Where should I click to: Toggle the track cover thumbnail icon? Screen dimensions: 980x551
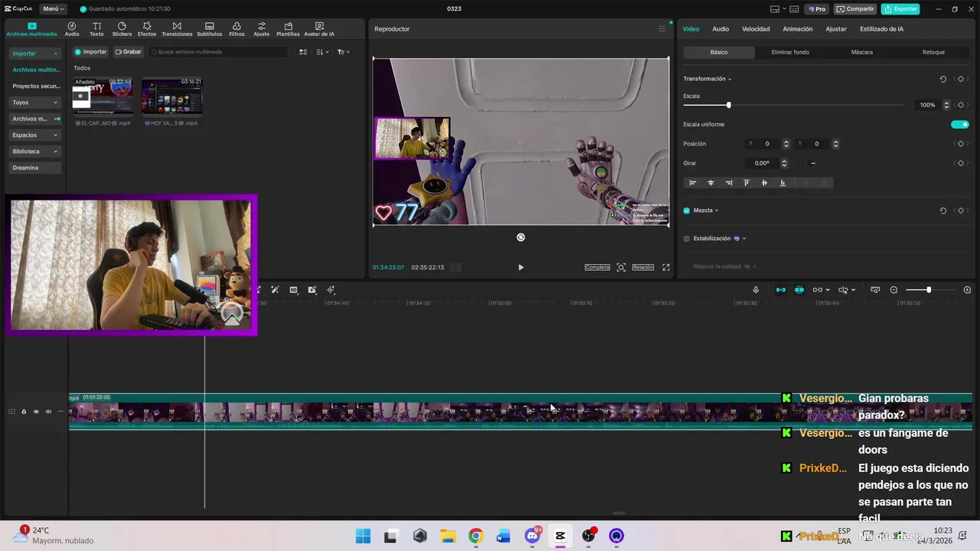11,412
